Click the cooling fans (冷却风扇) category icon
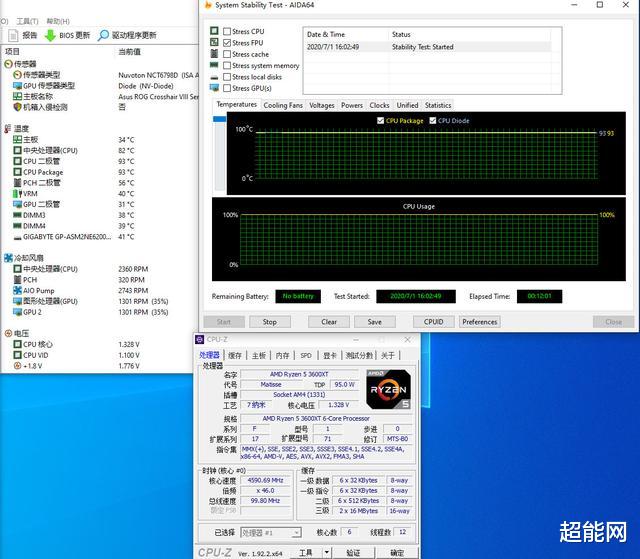640x559 pixels. click(8, 258)
